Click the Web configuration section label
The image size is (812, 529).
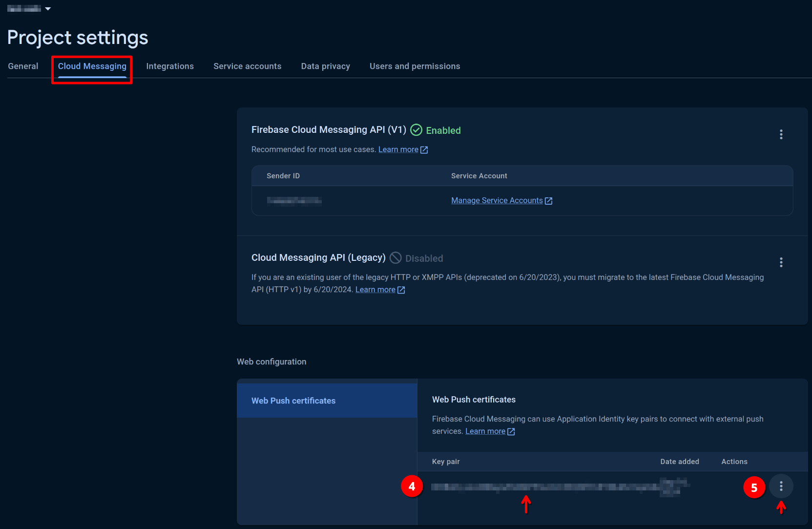(x=271, y=361)
